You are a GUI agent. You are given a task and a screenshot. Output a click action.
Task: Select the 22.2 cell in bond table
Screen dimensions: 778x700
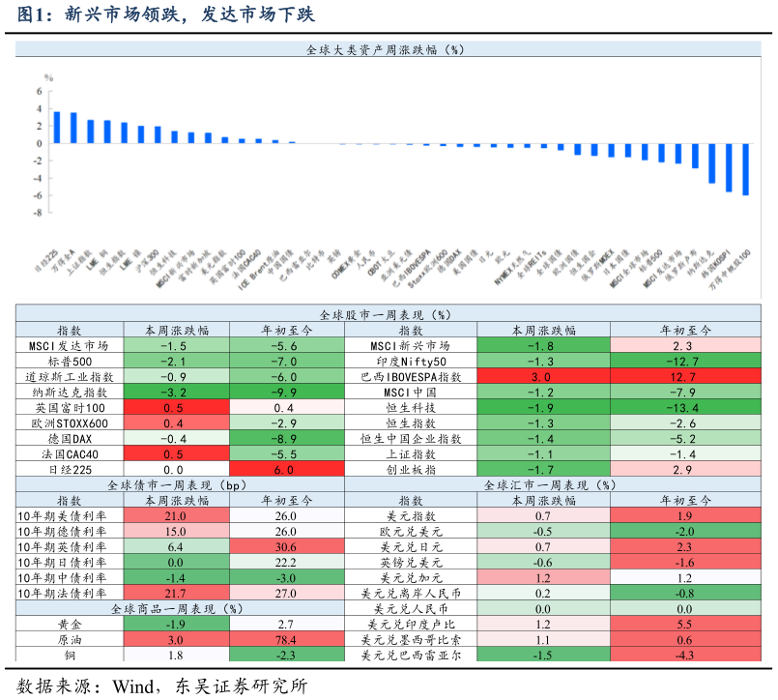(285, 562)
